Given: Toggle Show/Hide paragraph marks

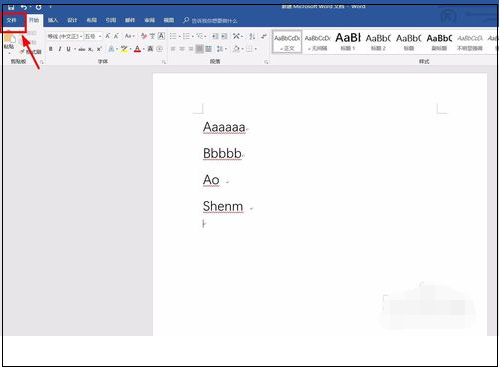Looking at the screenshot, I should 264,36.
